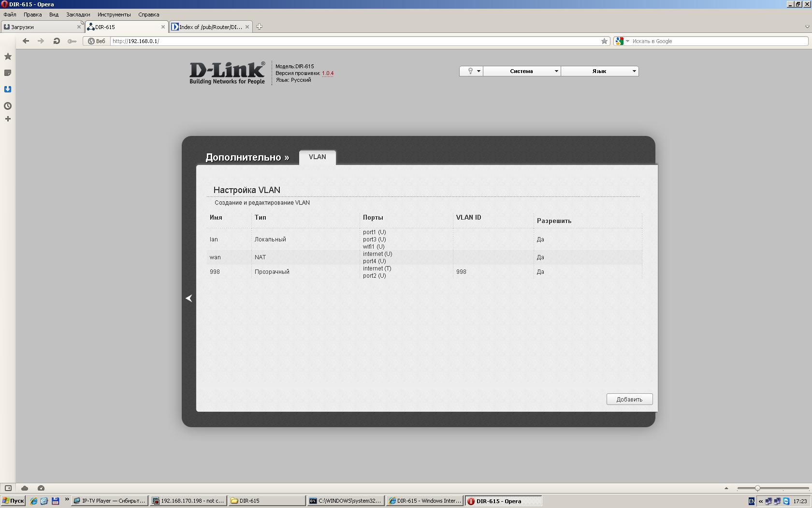Close the DIR-615 tab
The width and height of the screenshot is (812, 508).
[163, 27]
